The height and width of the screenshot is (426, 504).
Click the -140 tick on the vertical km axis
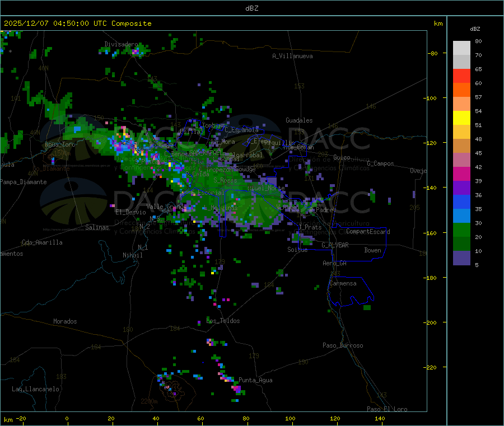[430, 188]
